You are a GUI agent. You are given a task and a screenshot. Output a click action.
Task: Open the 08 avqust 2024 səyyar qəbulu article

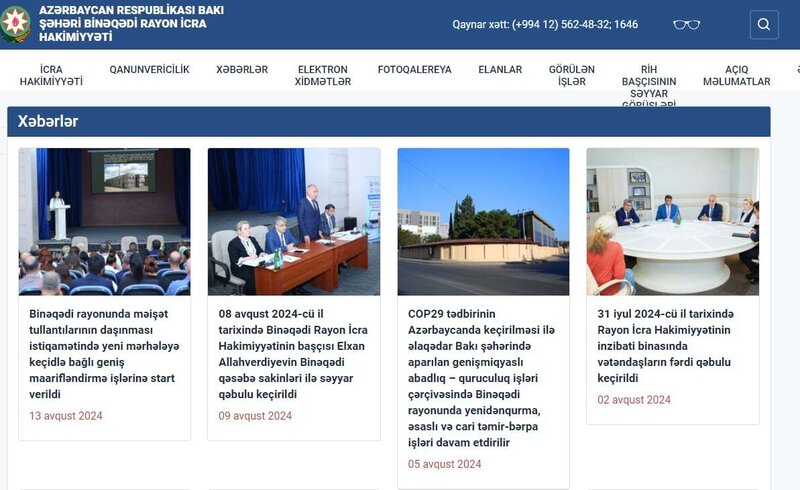293,354
